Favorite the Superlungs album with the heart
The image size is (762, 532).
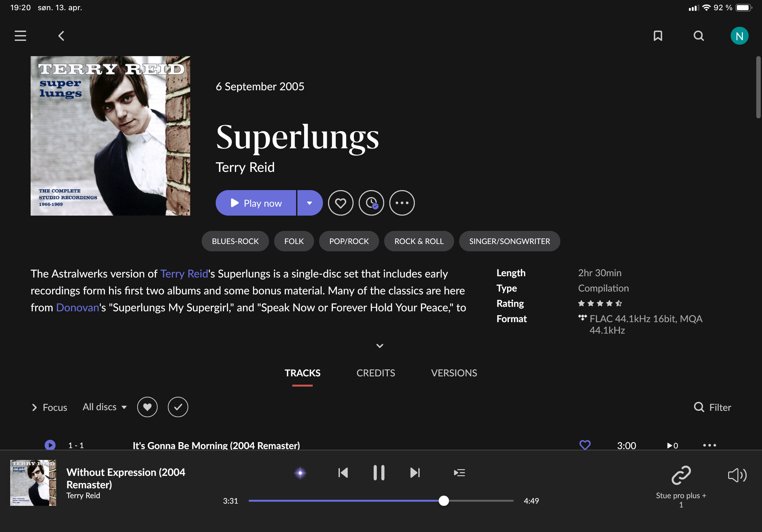pyautogui.click(x=340, y=203)
